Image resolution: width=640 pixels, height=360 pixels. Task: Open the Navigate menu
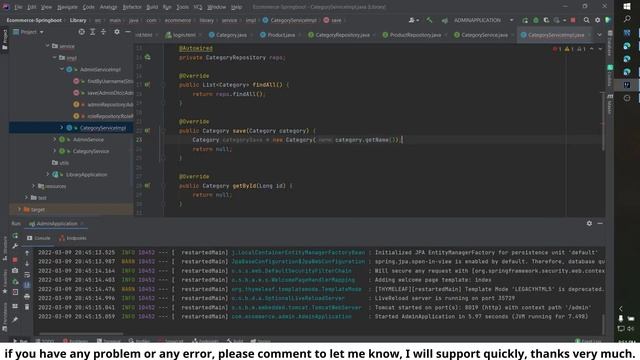click(67, 7)
